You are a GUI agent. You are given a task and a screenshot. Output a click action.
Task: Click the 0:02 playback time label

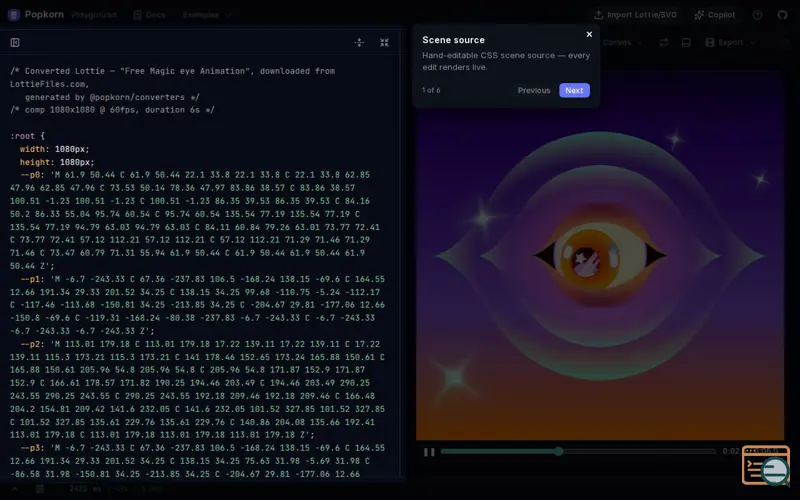(731, 451)
